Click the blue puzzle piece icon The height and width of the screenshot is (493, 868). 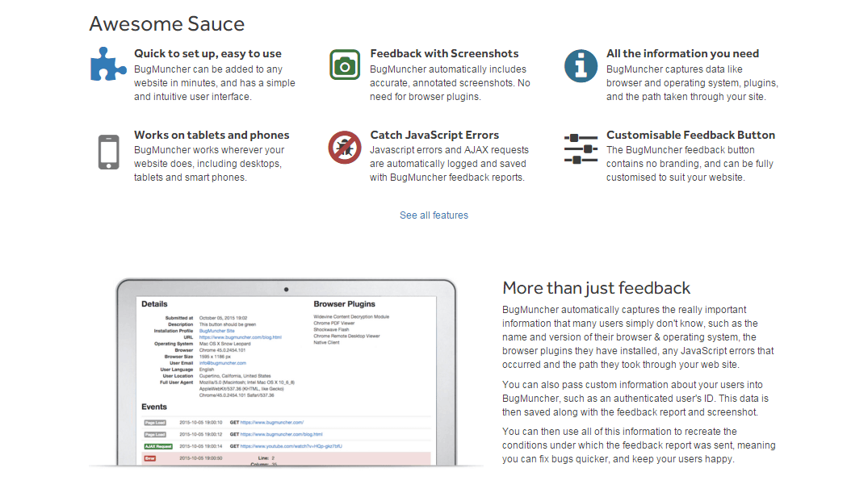point(108,65)
